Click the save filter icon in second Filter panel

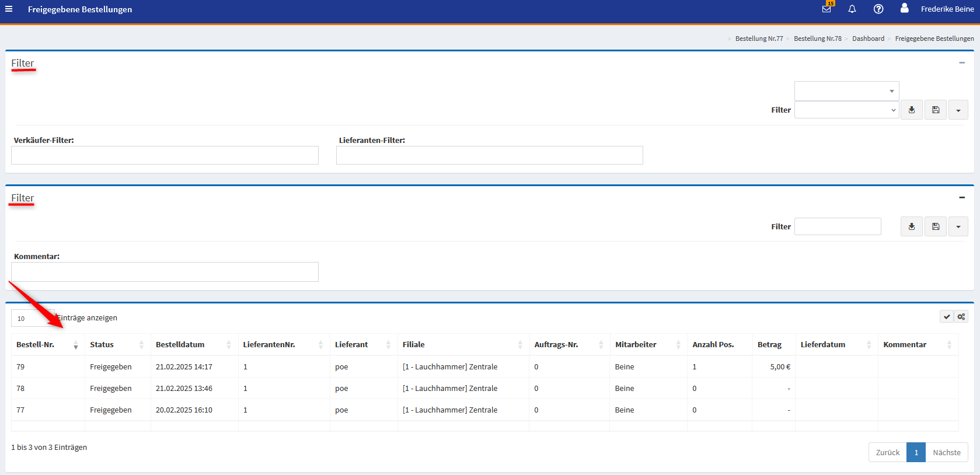(x=936, y=226)
